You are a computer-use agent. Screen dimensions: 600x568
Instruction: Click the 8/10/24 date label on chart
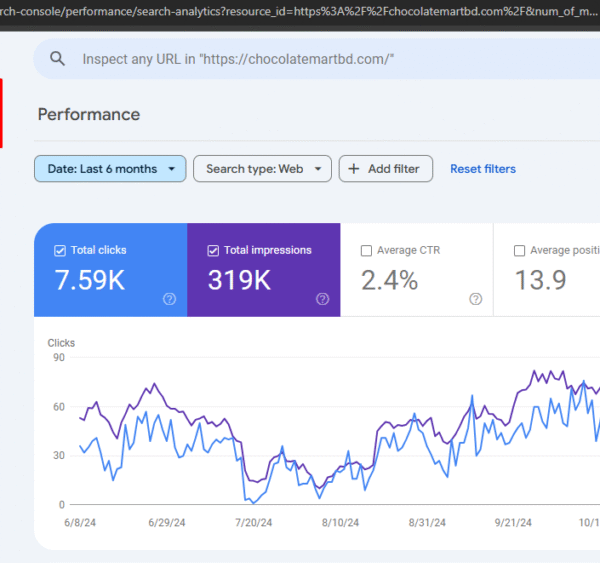point(340,522)
